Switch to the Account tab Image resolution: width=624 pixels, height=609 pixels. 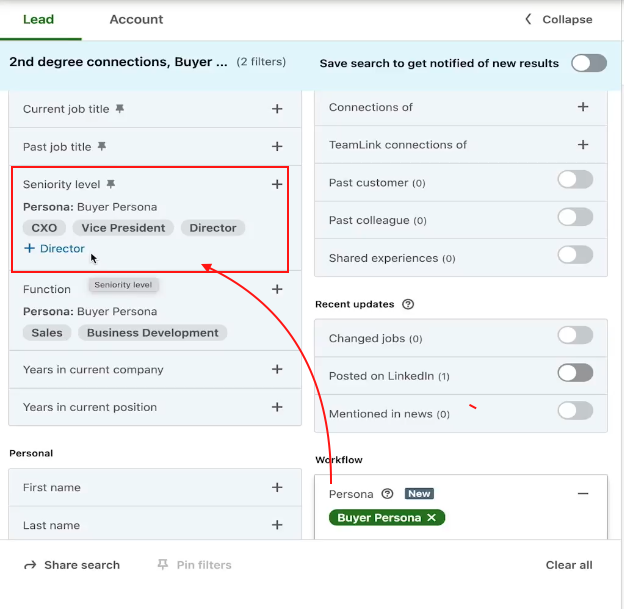click(x=136, y=19)
